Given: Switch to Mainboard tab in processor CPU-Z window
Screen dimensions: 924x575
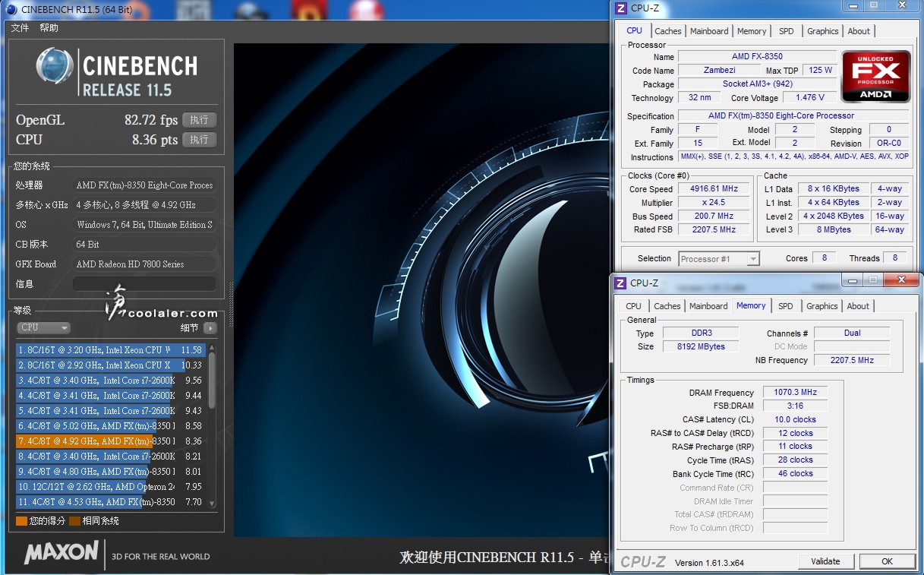Looking at the screenshot, I should pyautogui.click(x=709, y=31).
